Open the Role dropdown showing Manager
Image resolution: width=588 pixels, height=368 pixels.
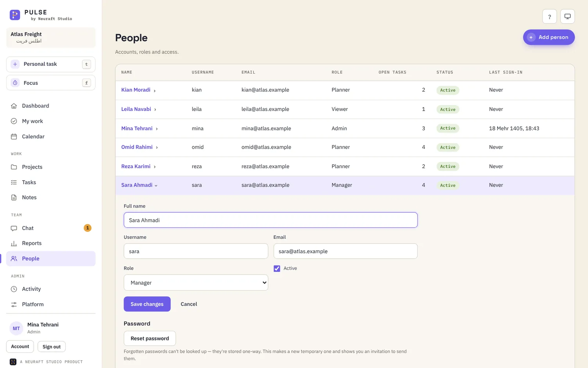click(196, 283)
